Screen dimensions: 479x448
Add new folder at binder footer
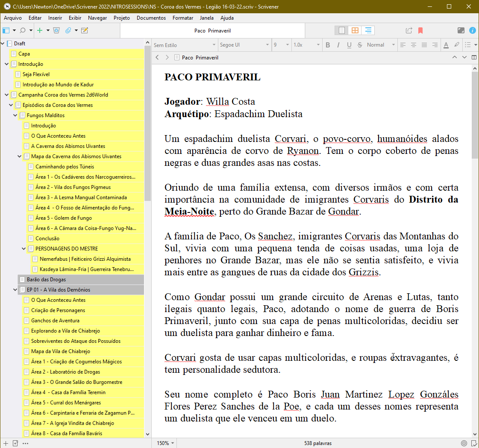15,443
